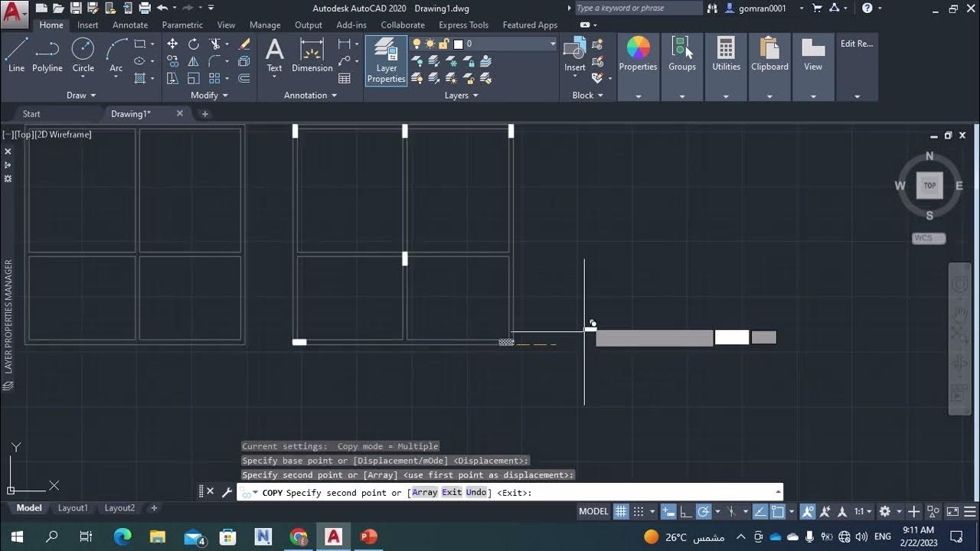Select the Polyline tool

point(47,54)
